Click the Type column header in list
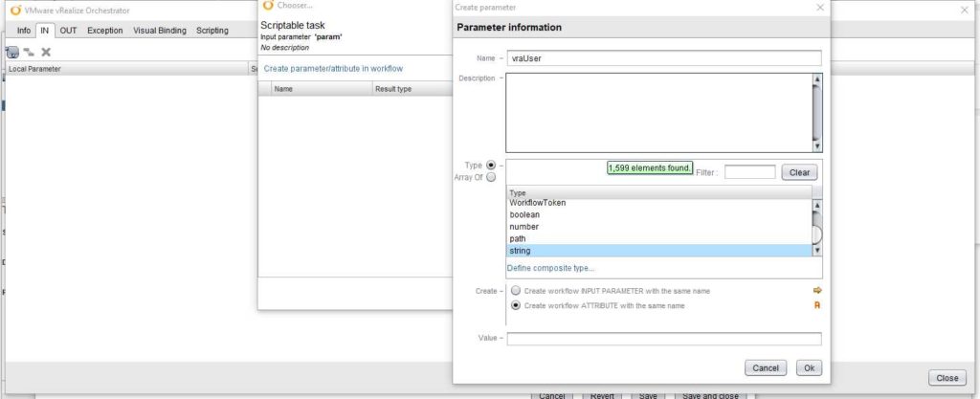Screen dimensions: 980x399 [x=658, y=193]
